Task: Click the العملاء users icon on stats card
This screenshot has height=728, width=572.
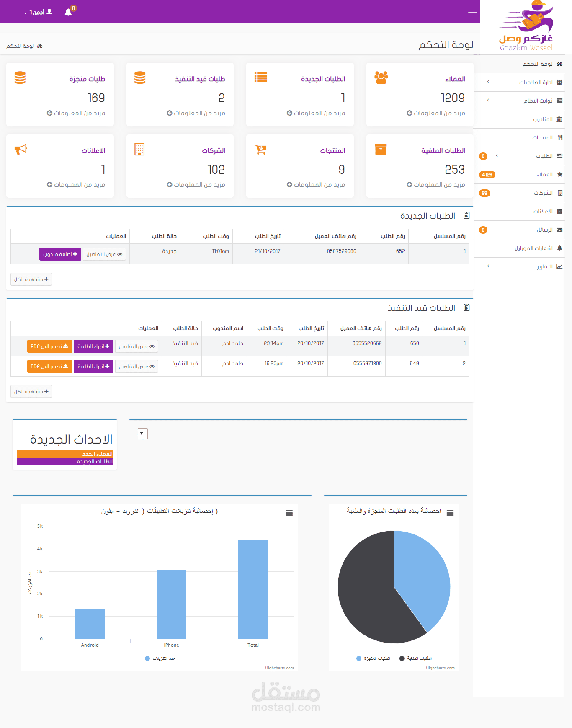Action: (x=381, y=77)
